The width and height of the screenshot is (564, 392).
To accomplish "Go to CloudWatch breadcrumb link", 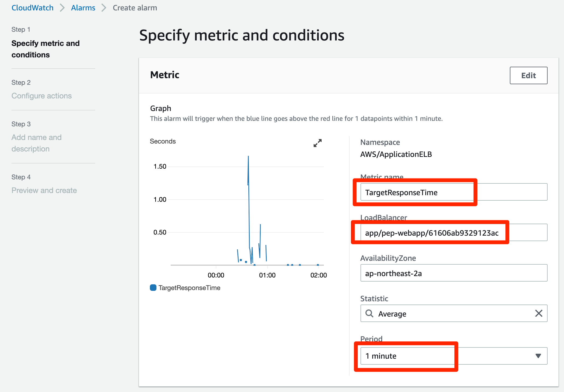I will click(x=32, y=8).
